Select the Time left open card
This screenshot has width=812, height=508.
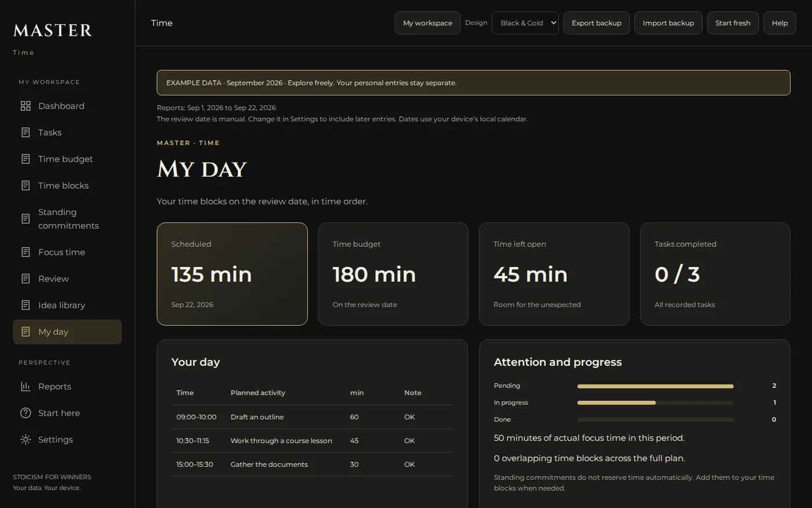tap(554, 274)
